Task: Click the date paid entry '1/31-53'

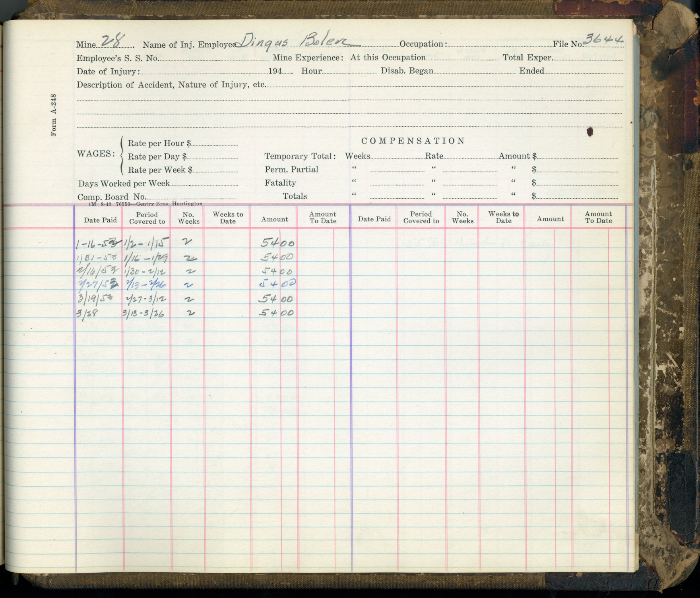Action: point(97,258)
